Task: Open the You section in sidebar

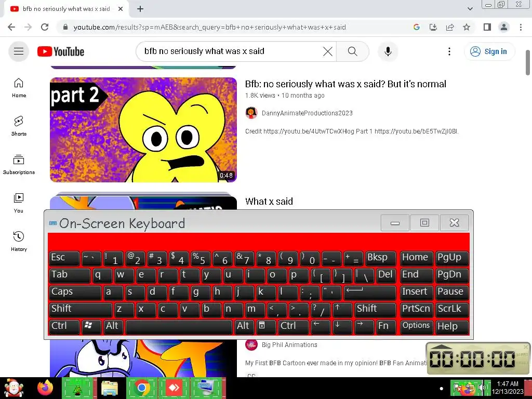Action: pos(19,203)
